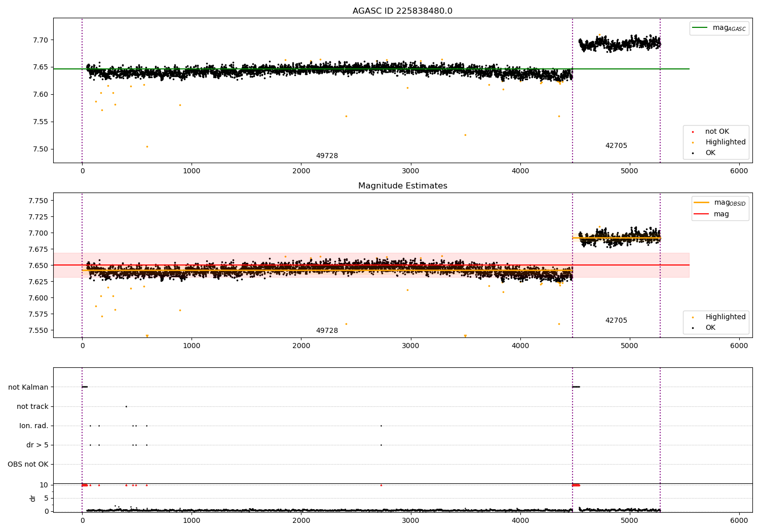Click the 'Ion. rad.' row label

(x=34, y=426)
